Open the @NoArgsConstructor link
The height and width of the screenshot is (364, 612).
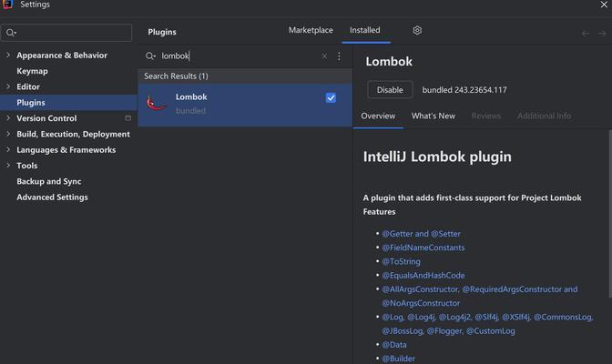point(421,303)
